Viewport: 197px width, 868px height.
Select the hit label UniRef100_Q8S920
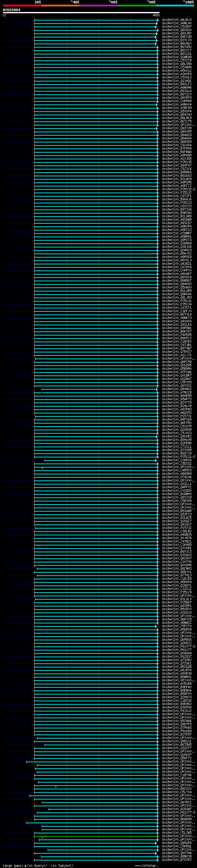(176, 30)
